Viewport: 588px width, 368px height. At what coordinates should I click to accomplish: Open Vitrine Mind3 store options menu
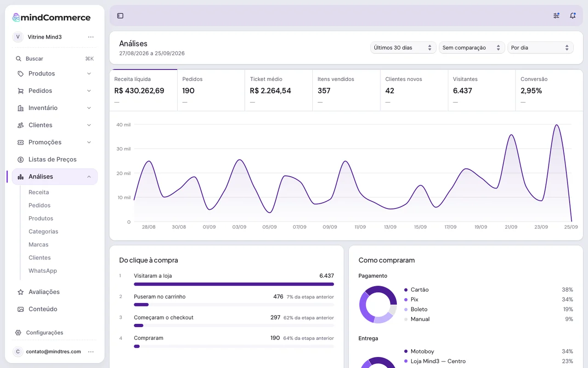click(x=91, y=37)
